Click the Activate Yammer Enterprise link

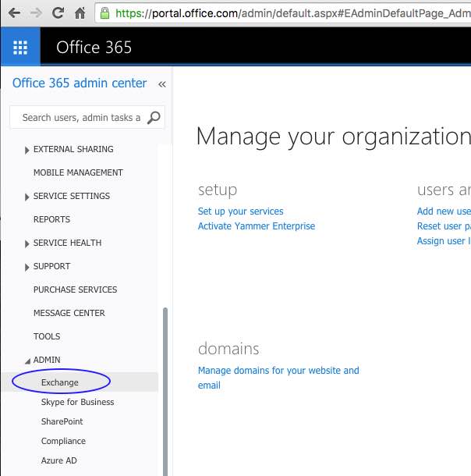257,226
